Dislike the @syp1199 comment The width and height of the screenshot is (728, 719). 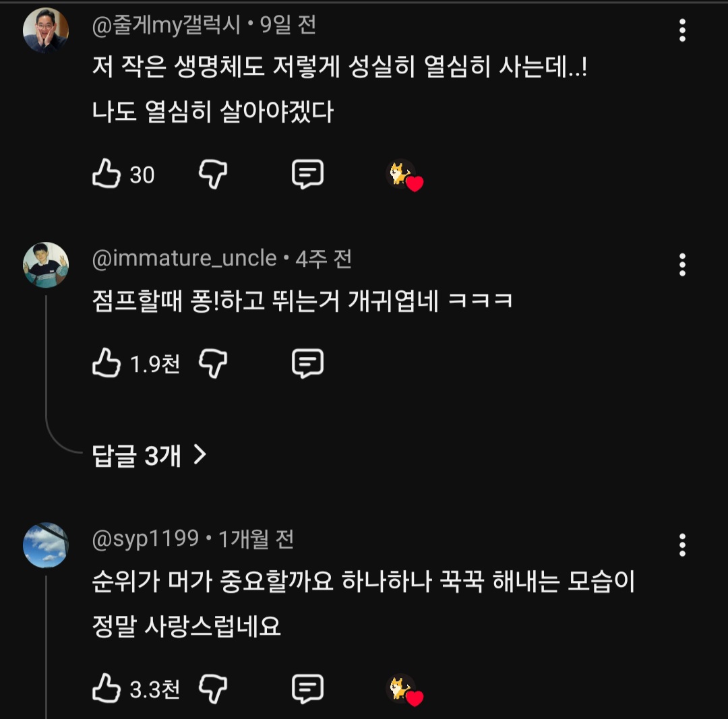213,689
